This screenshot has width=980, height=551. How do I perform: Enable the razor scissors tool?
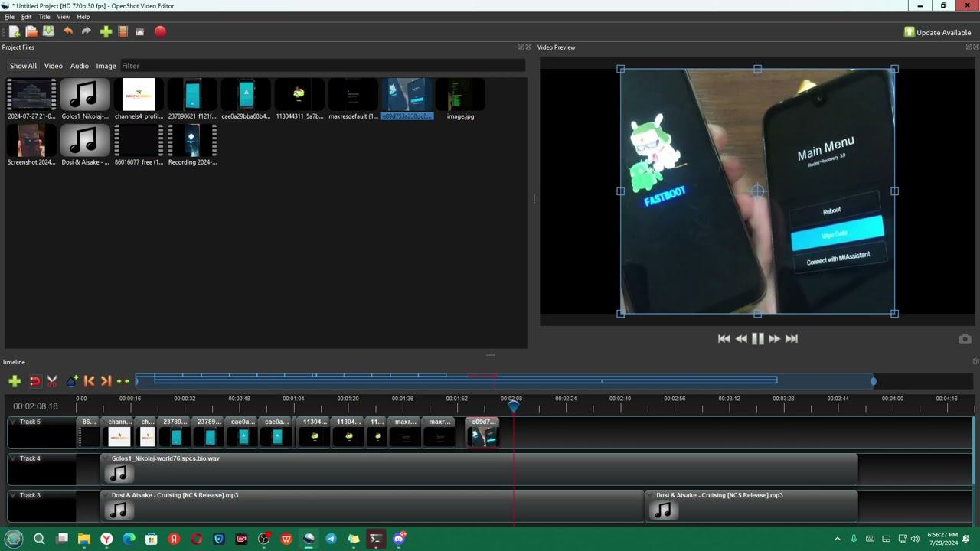[x=52, y=381]
